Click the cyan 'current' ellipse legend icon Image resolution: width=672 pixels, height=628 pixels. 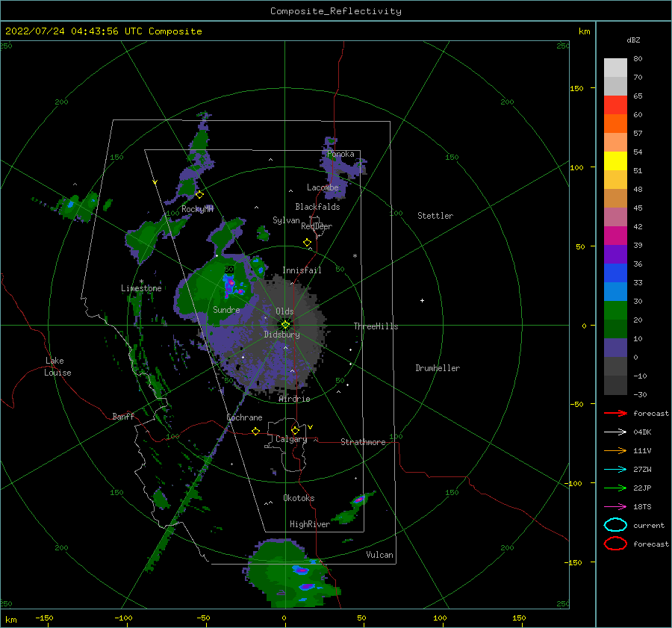pyautogui.click(x=615, y=525)
